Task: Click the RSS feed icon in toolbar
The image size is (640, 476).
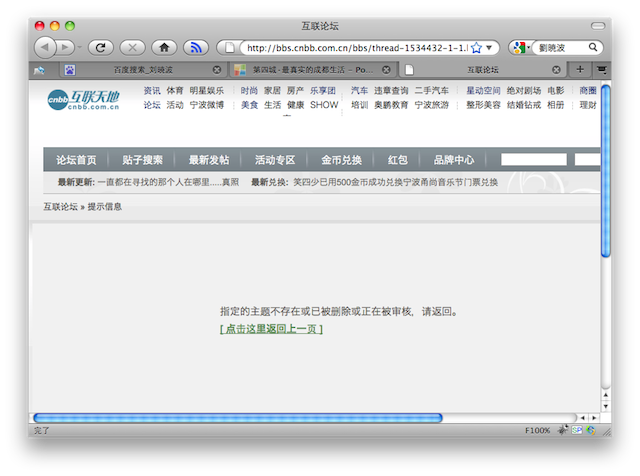Action: [196, 47]
